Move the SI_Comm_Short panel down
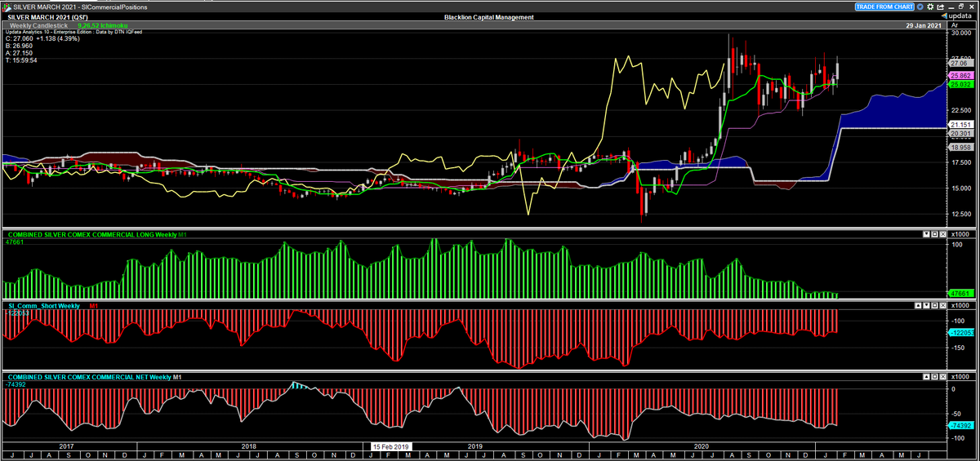The width and height of the screenshot is (980, 461). (x=926, y=305)
